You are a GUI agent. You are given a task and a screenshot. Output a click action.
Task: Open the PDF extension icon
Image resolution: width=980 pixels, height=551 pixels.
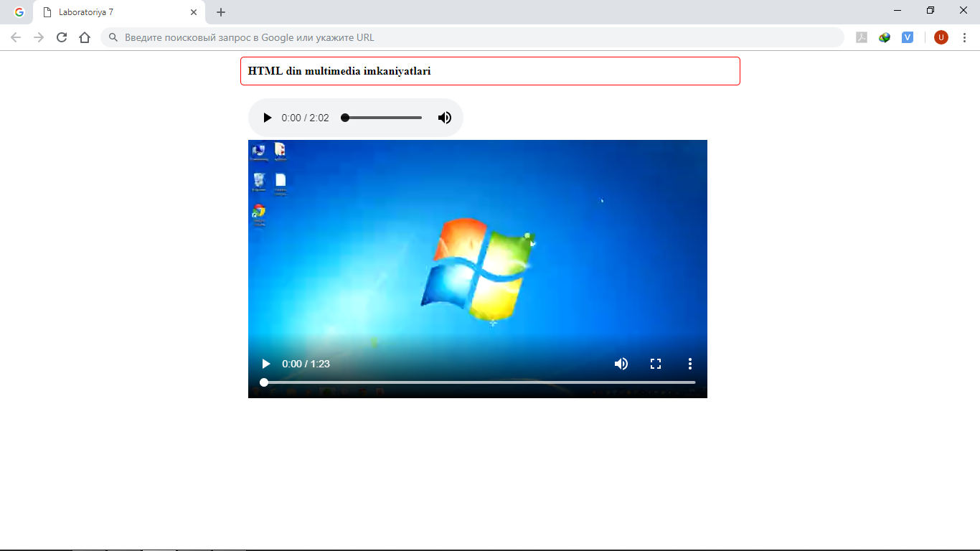862,37
